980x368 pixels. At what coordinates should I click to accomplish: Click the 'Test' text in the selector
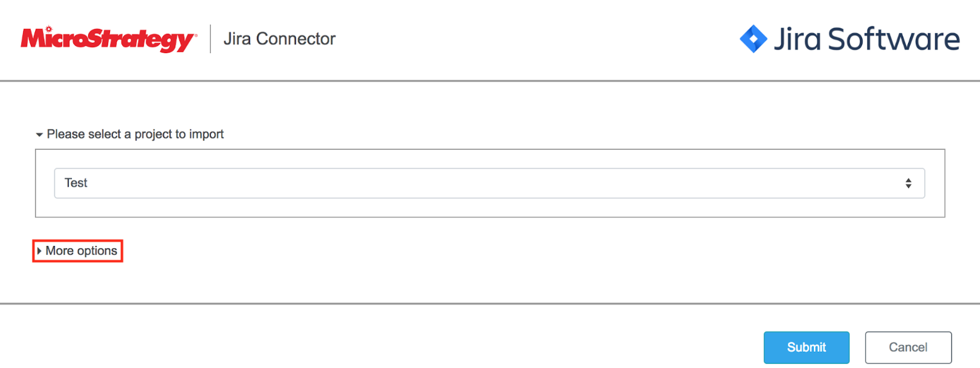[76, 183]
